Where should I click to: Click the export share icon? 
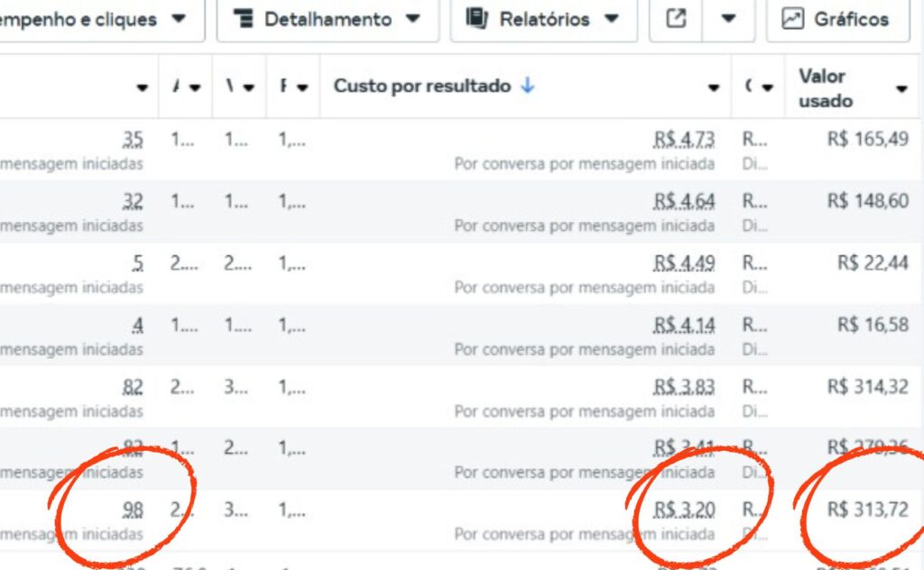pos(676,19)
